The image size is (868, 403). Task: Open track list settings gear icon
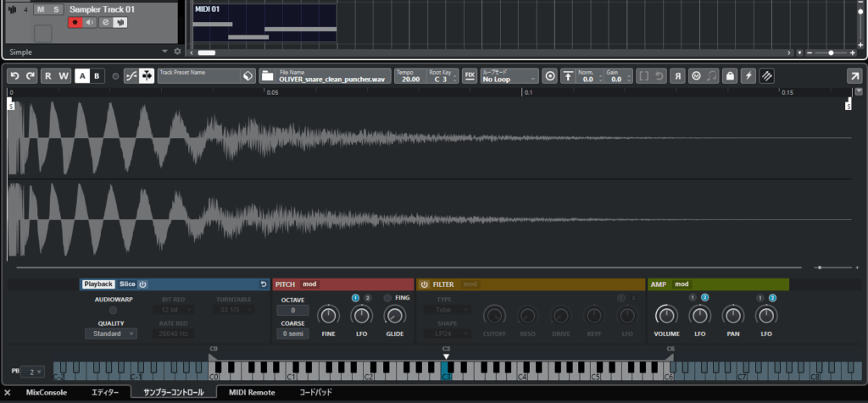pos(177,52)
